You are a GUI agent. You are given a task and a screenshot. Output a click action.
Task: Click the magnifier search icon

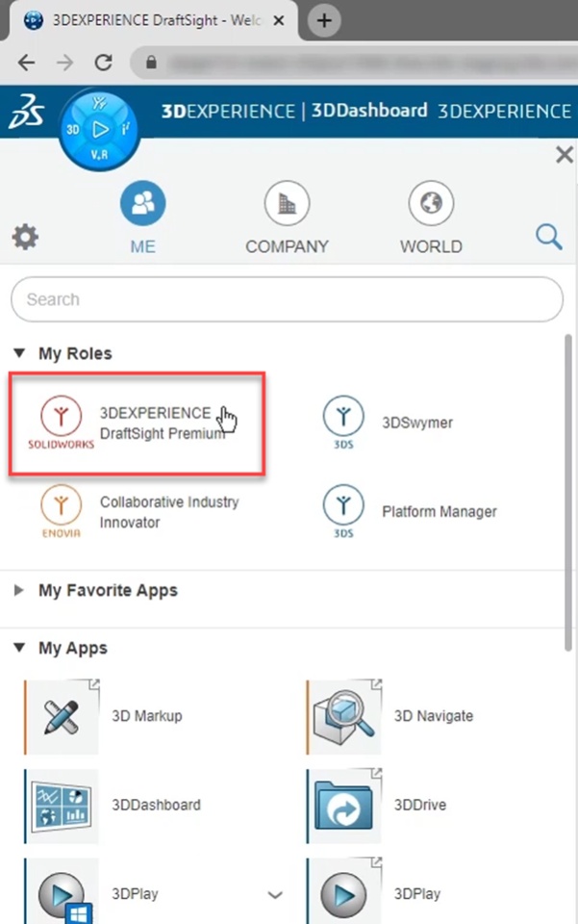[549, 237]
